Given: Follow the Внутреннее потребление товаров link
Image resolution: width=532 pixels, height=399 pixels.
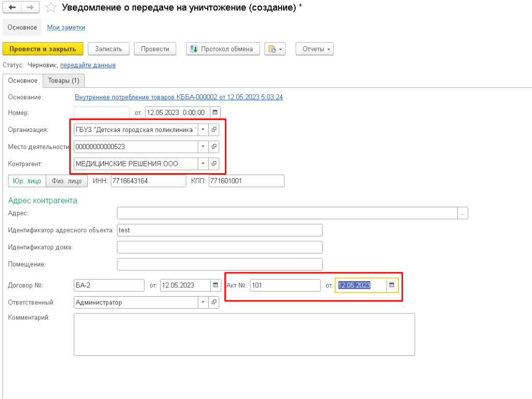Looking at the screenshot, I should coord(179,97).
